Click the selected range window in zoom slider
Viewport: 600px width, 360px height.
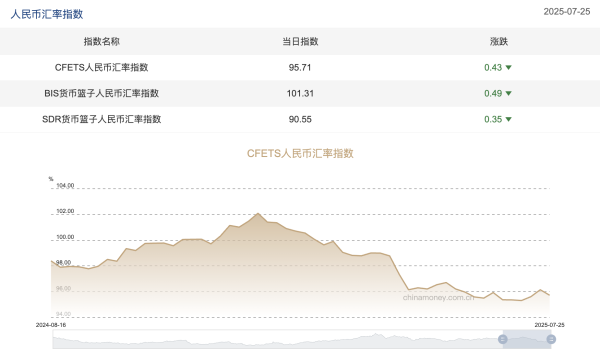(527, 339)
